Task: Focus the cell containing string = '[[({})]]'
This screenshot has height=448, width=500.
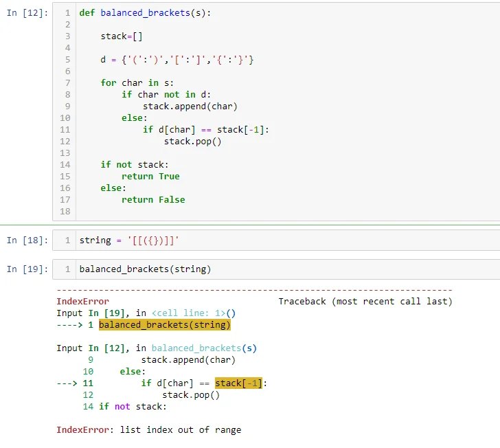Action: (x=275, y=240)
